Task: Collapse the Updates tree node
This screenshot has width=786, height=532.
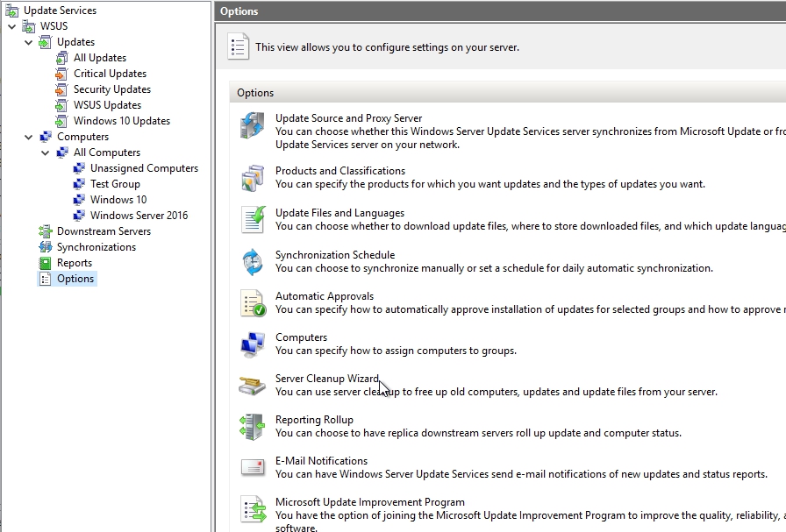Action: (x=29, y=42)
